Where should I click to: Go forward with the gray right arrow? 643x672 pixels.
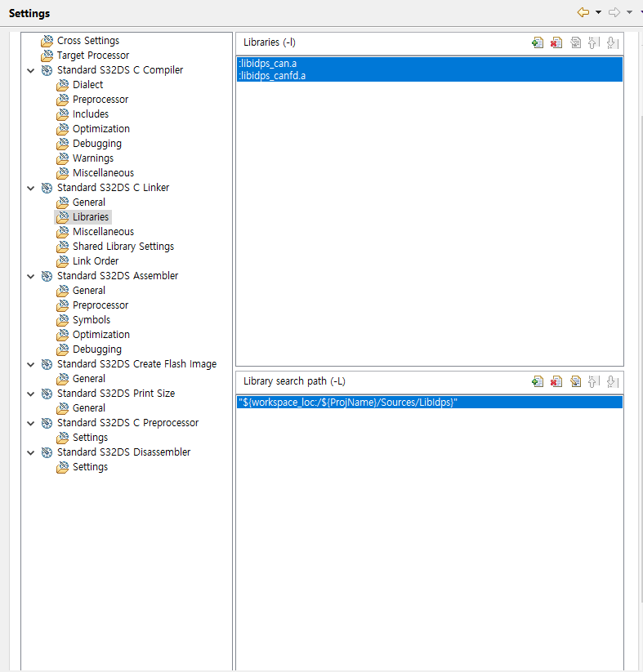pos(614,12)
